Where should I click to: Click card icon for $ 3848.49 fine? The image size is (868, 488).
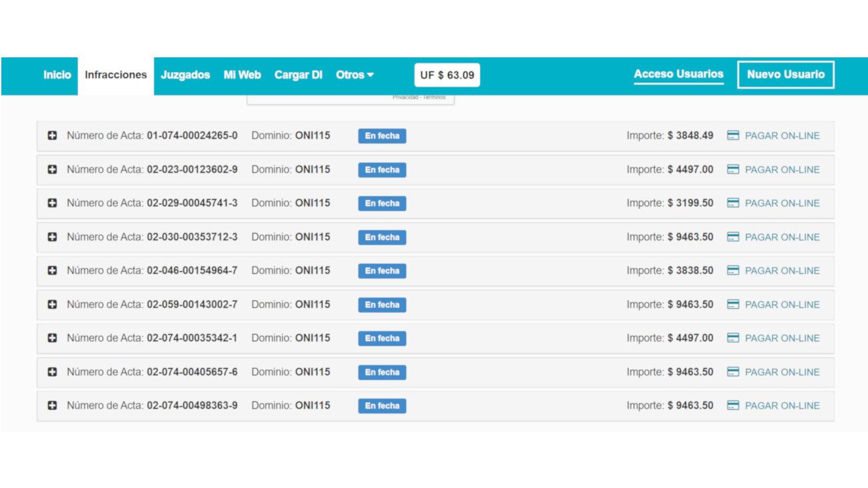(733, 135)
